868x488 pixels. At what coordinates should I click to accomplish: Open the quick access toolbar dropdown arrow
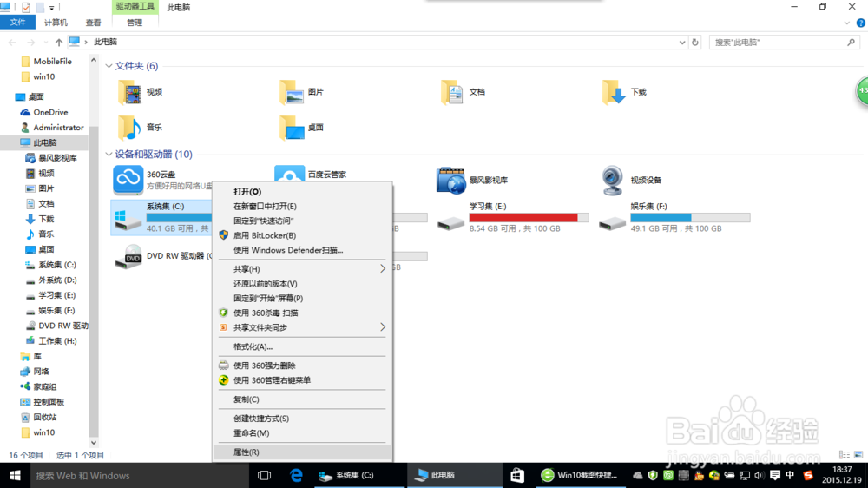[x=51, y=8]
